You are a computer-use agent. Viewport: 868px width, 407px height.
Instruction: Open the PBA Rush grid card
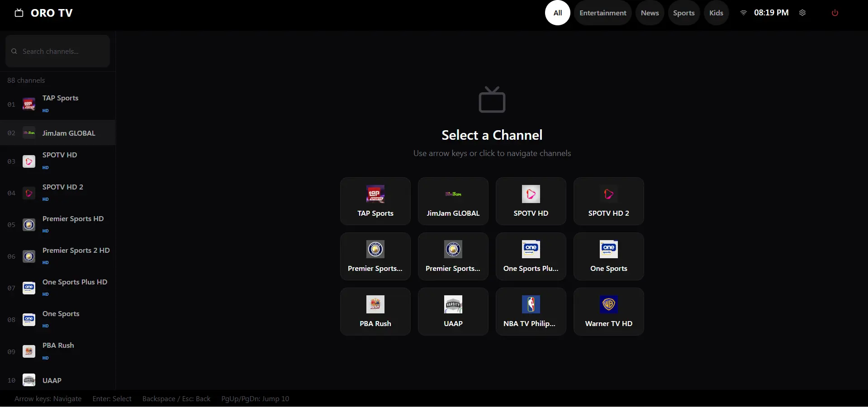pyautogui.click(x=375, y=312)
